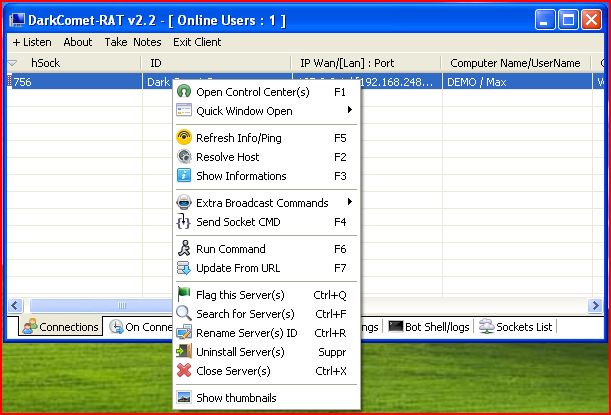Click the Extra Broadcast Commands icon
Image resolution: width=611 pixels, height=415 pixels.
tap(184, 203)
